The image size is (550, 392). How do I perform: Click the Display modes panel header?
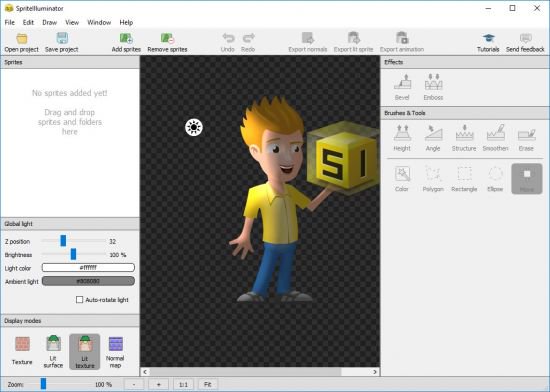pyautogui.click(x=70, y=321)
